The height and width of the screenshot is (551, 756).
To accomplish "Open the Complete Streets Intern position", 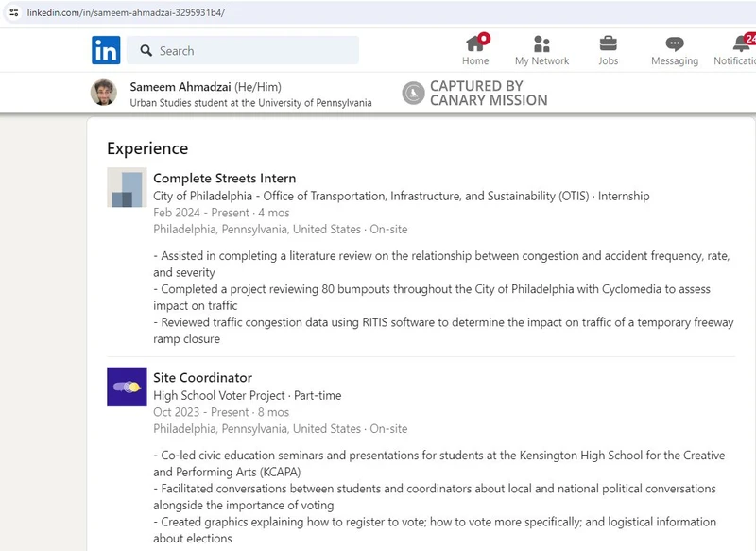I will (x=224, y=178).
